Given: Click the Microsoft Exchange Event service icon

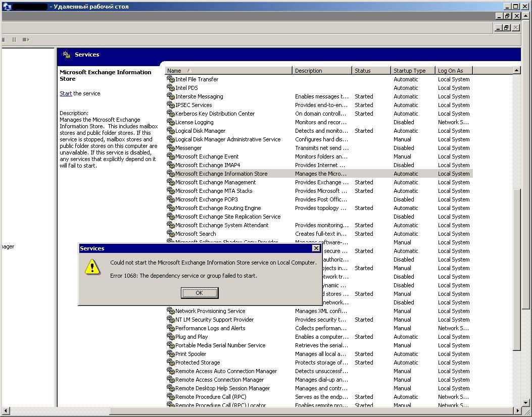Looking at the screenshot, I should (x=170, y=157).
